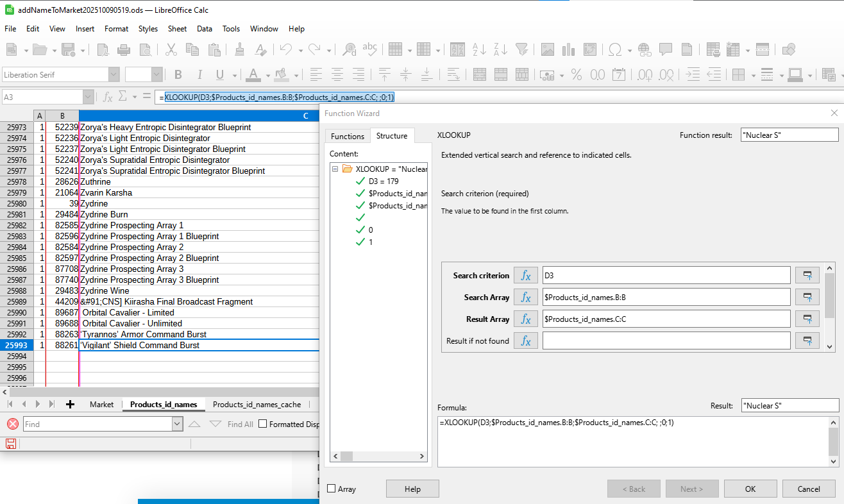Enable the Array checkbox
The height and width of the screenshot is (504, 844).
pos(332,489)
